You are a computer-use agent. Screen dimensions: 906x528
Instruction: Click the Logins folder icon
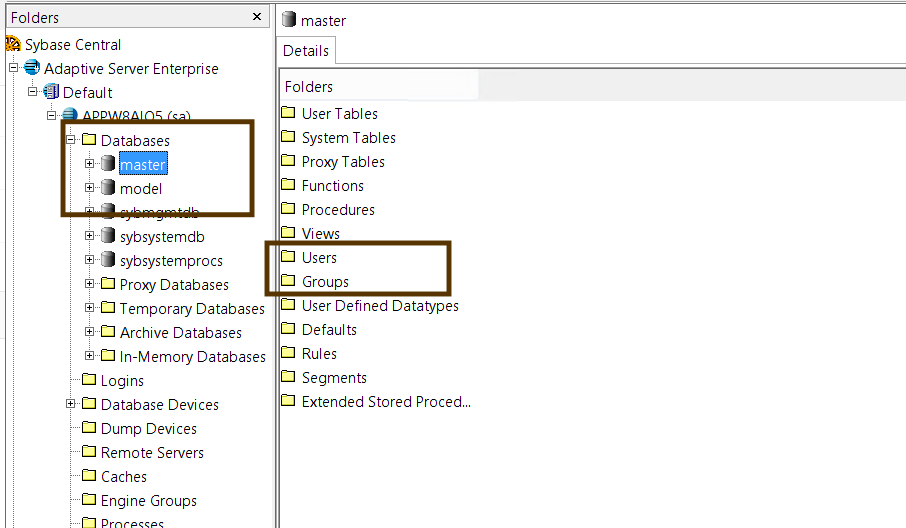(x=88, y=379)
